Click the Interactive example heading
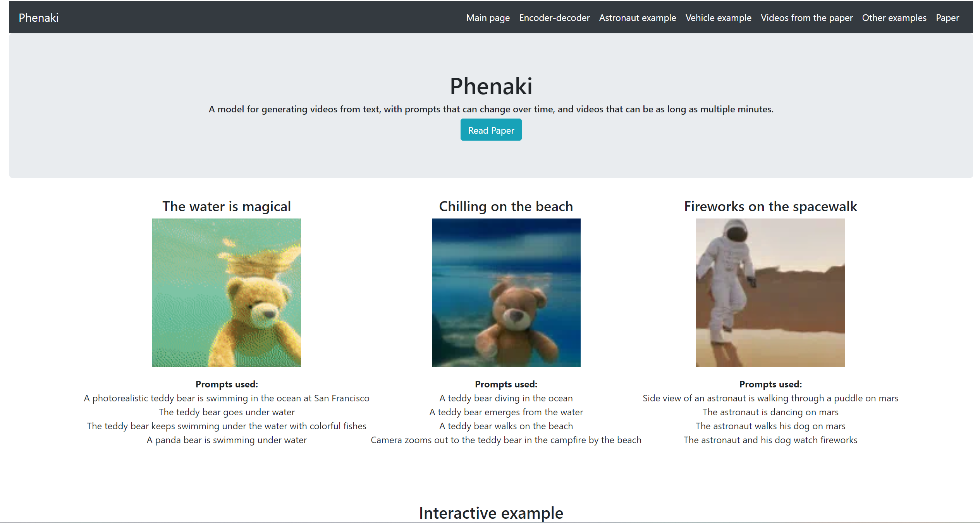This screenshot has width=980, height=523. (491, 512)
